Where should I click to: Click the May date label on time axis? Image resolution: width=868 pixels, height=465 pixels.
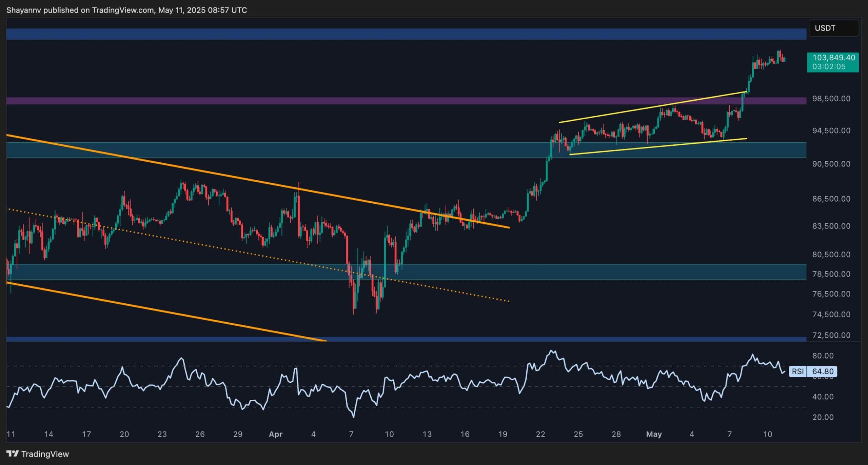(654, 434)
